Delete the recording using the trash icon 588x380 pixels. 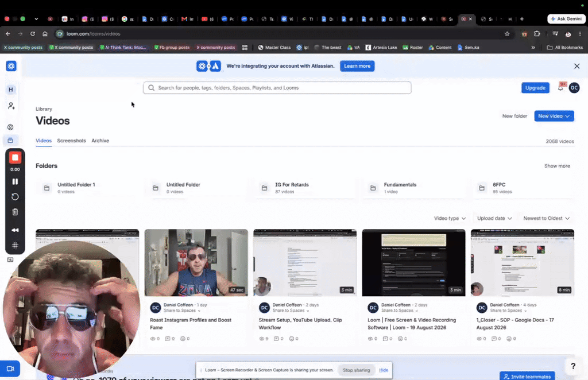coord(15,212)
